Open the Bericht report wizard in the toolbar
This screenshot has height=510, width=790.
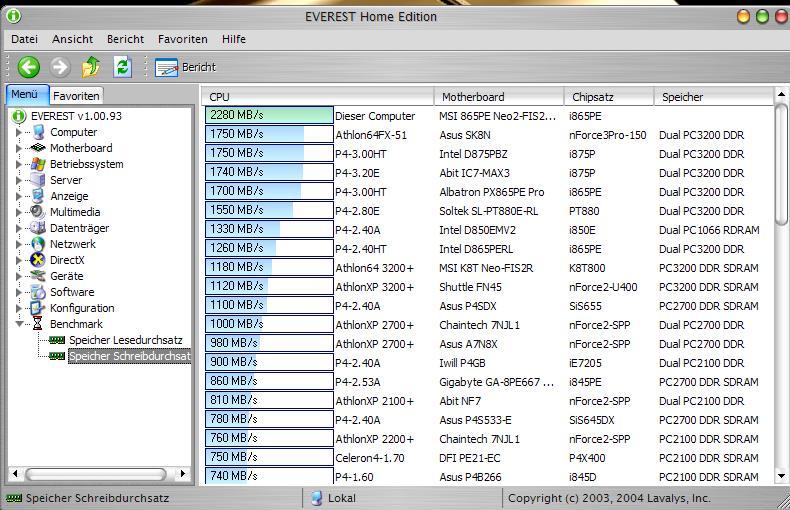[185, 67]
